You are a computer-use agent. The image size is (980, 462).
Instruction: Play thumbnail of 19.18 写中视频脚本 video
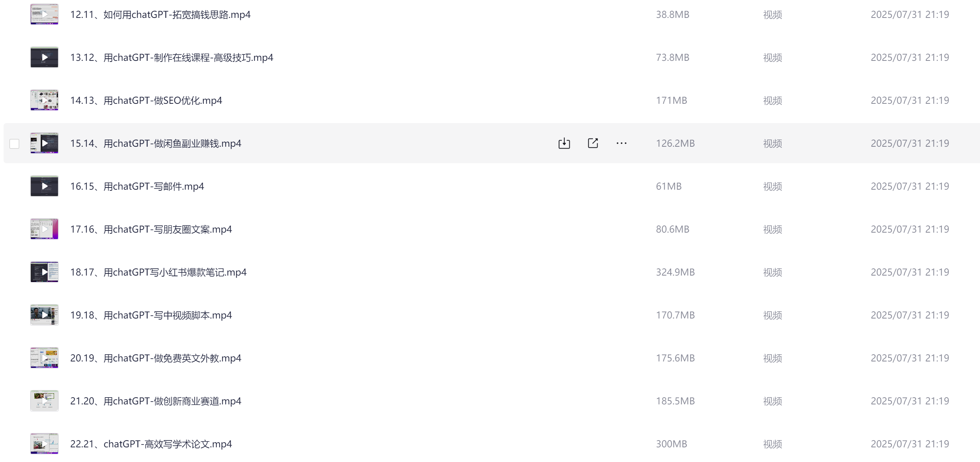tap(44, 315)
